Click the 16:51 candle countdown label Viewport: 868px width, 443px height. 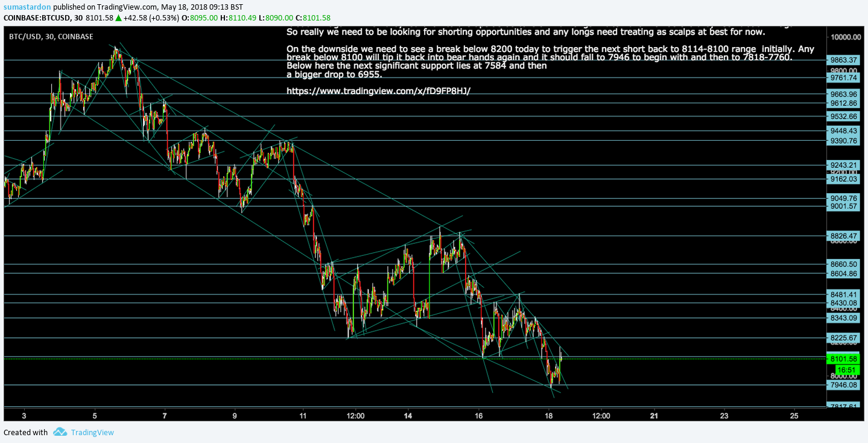[847, 370]
